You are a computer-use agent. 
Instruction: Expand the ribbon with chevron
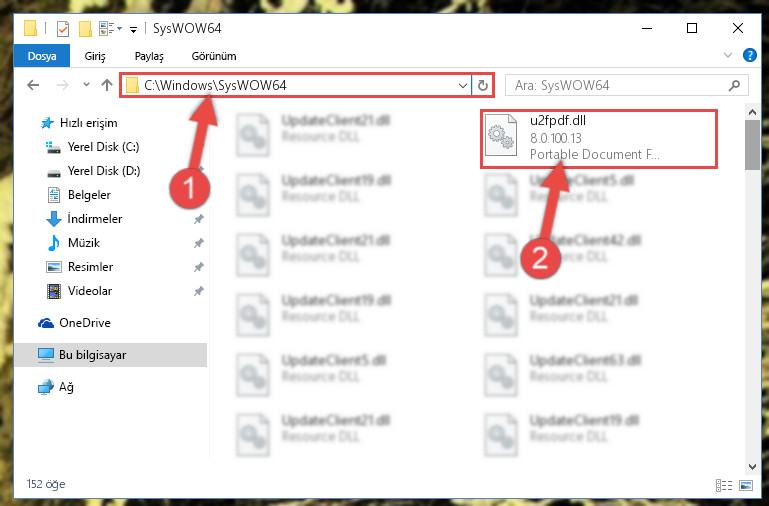coord(728,55)
